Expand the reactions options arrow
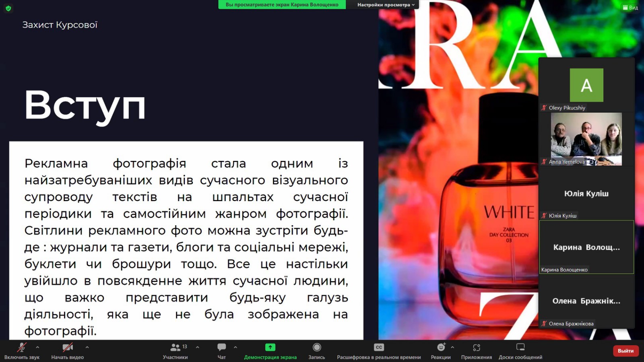Image resolution: width=644 pixels, height=362 pixels. point(452,347)
